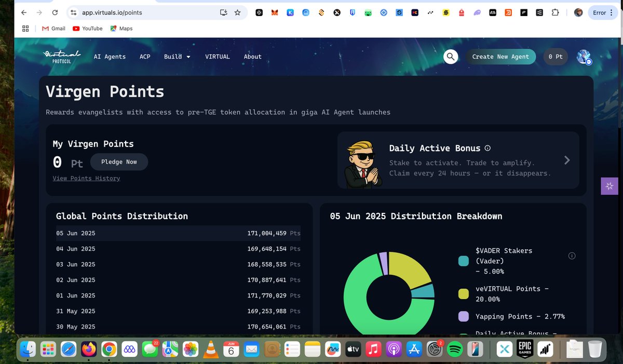Open Finder from the Dock
Image resolution: width=623 pixels, height=364 pixels.
coord(28,349)
